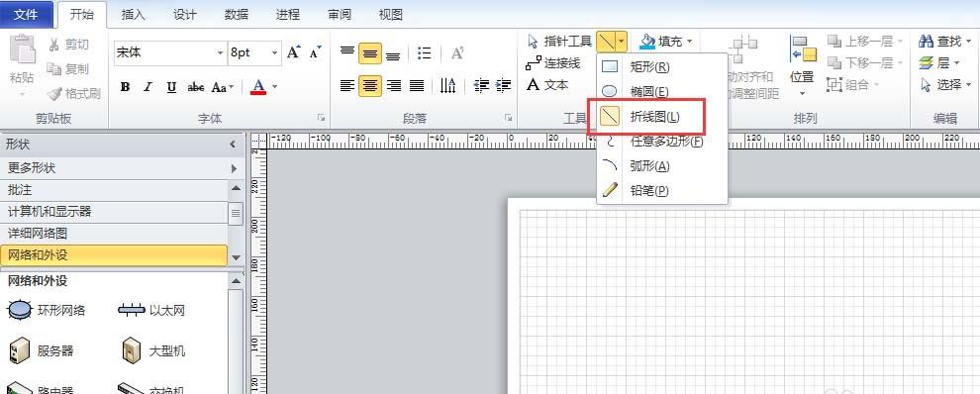Click the Copy 复制 icon

(53, 68)
